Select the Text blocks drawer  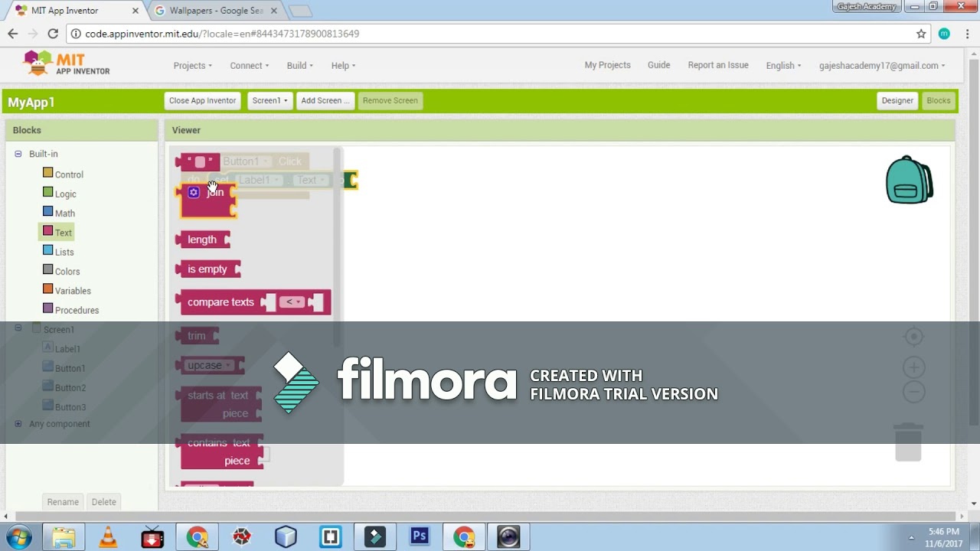[57, 233]
